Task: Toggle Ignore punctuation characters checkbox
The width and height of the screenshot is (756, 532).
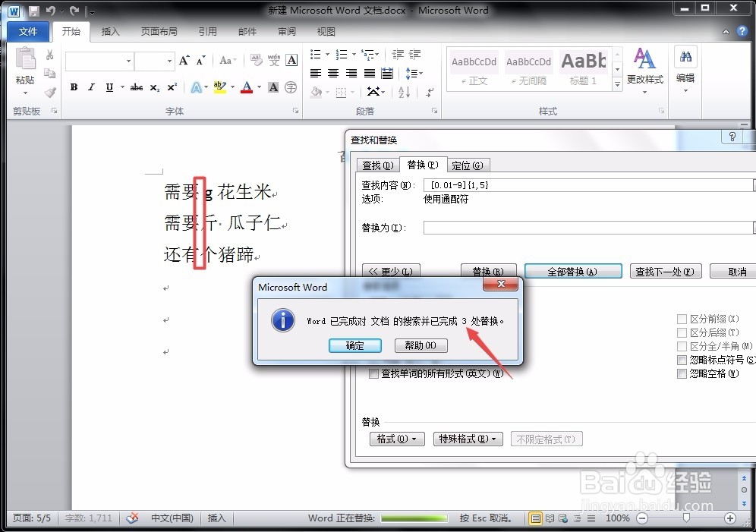Action: 682,360
